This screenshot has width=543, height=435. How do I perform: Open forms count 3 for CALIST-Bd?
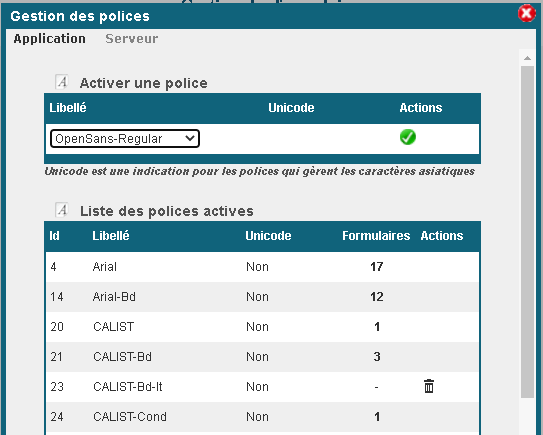(377, 357)
